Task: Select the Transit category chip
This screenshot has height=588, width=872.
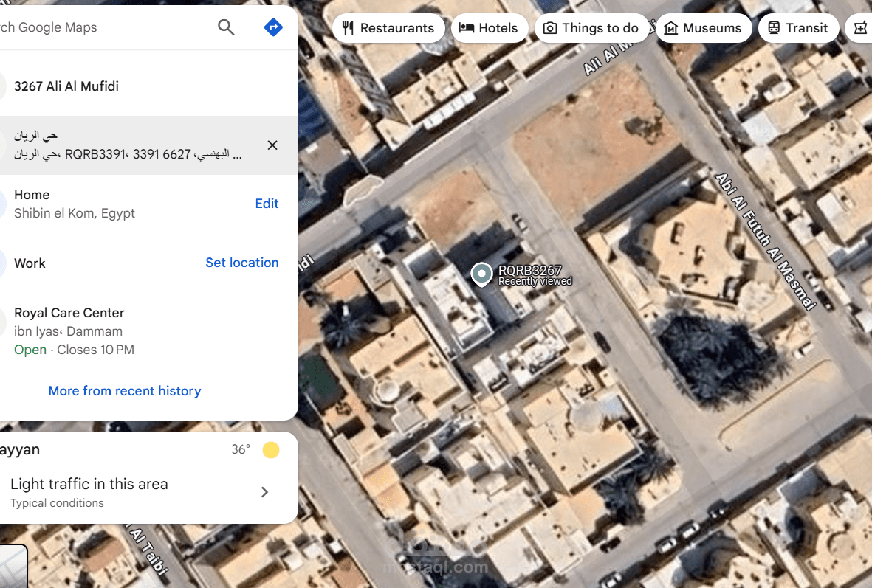Action: 798,28
